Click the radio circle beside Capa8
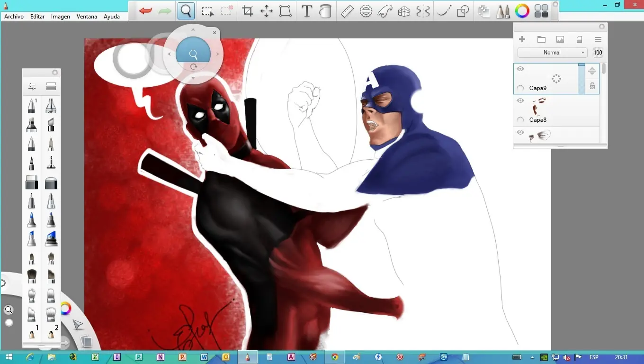 tap(520, 120)
